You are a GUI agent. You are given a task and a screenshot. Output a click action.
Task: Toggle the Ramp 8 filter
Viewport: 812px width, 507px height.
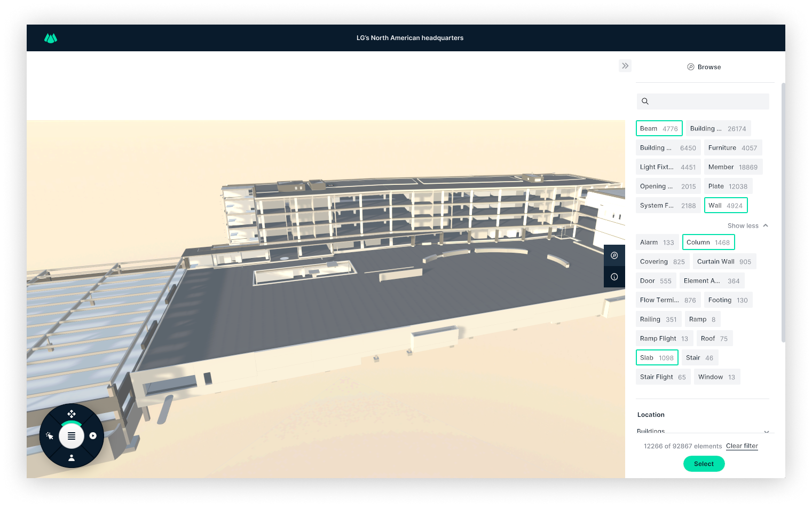703,319
